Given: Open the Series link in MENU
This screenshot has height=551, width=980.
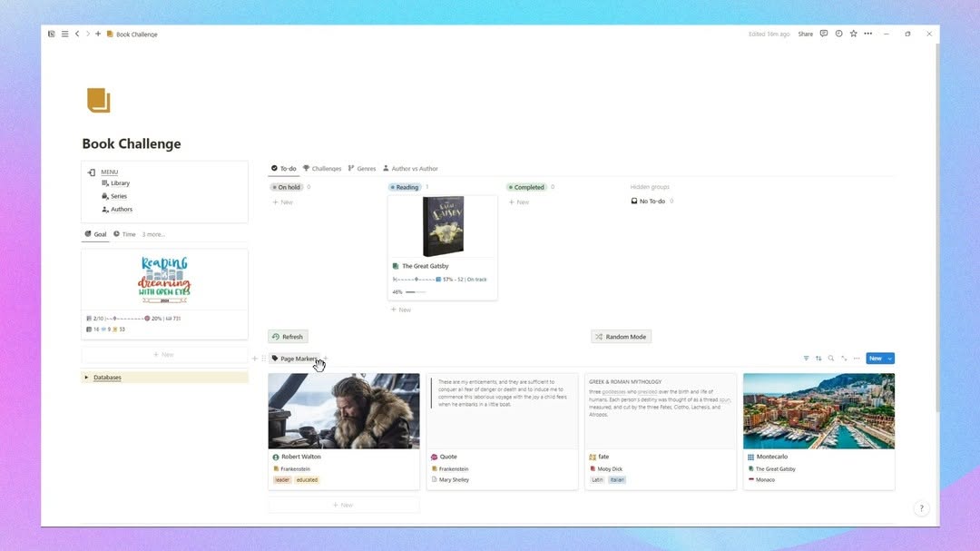Looking at the screenshot, I should 119,196.
